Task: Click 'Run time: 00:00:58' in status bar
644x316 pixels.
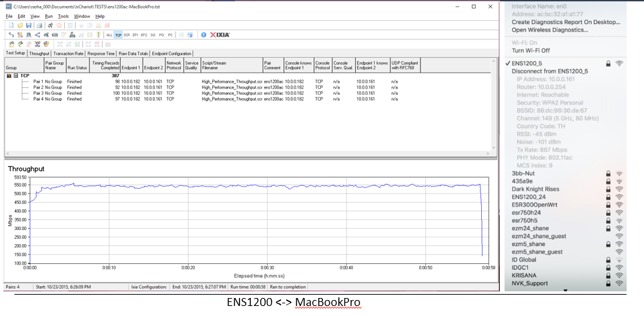Action: tap(248, 287)
